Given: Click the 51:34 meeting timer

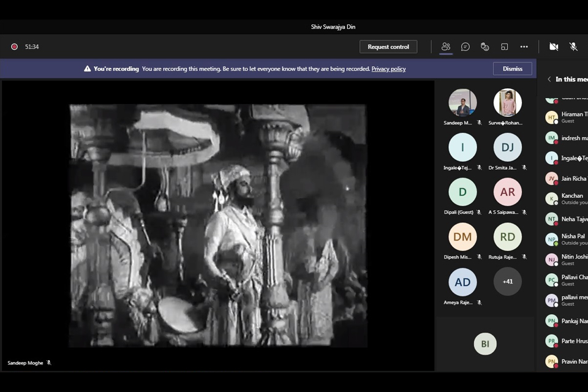Looking at the screenshot, I should click(32, 47).
